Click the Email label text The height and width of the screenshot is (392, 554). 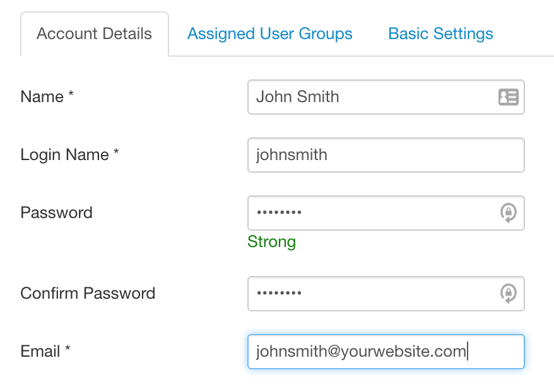[39, 352]
